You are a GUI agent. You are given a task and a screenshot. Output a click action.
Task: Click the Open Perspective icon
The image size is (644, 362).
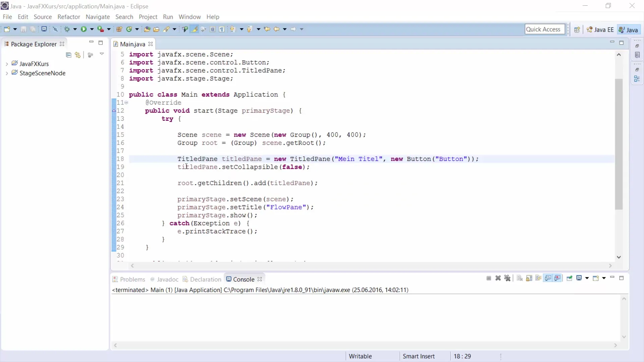point(577,29)
